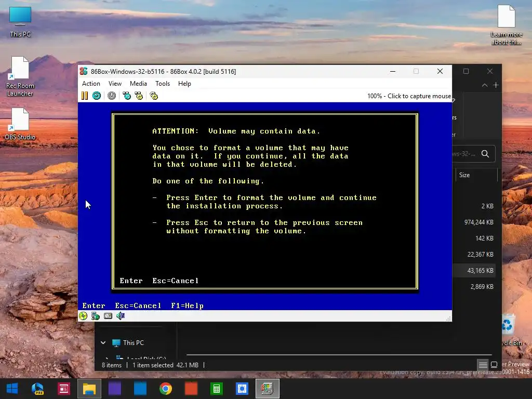Open Google Chrome from the taskbar
This screenshot has height=399, width=532.
click(166, 389)
